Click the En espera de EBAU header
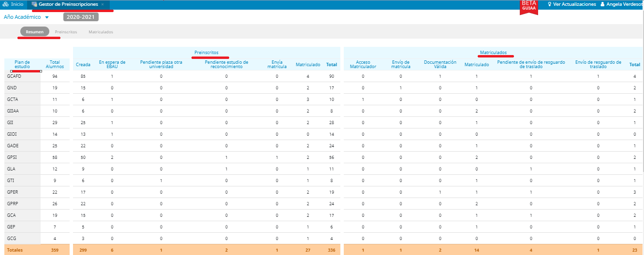Viewport: 644px width, 255px height. click(112, 64)
